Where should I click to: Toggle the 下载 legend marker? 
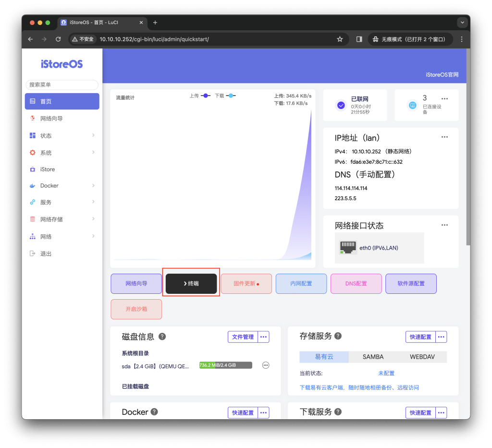(231, 96)
